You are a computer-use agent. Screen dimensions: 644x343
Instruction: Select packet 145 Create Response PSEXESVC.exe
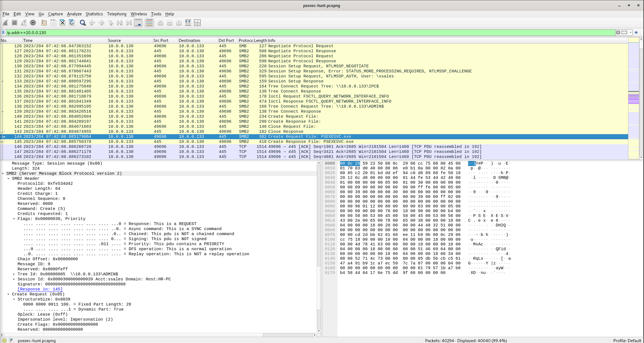click(314, 142)
